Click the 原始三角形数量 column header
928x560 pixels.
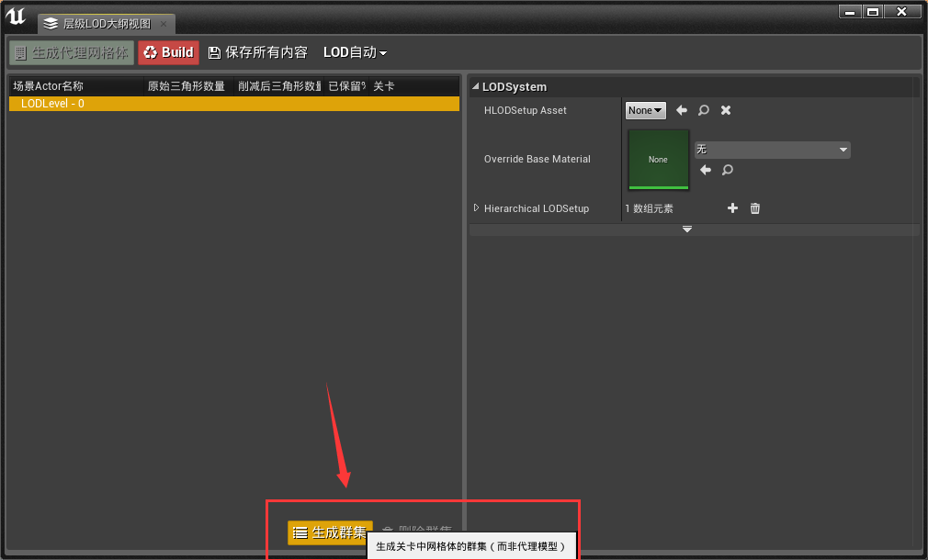coord(188,86)
